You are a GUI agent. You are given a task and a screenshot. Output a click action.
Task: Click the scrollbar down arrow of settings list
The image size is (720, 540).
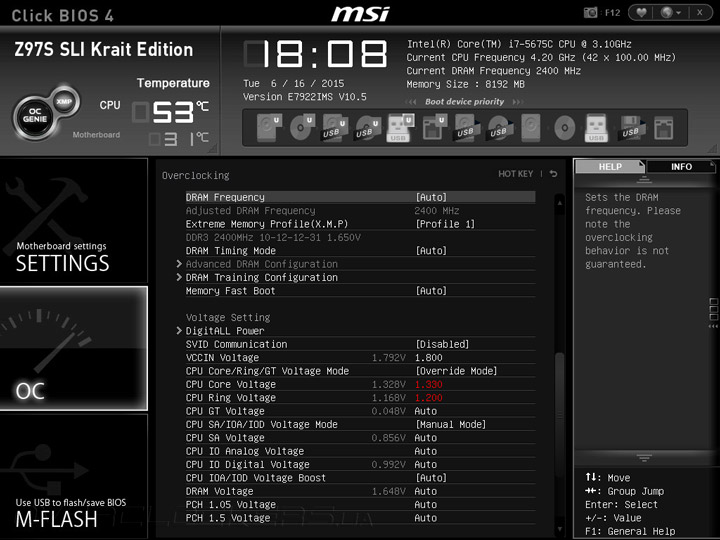click(559, 529)
